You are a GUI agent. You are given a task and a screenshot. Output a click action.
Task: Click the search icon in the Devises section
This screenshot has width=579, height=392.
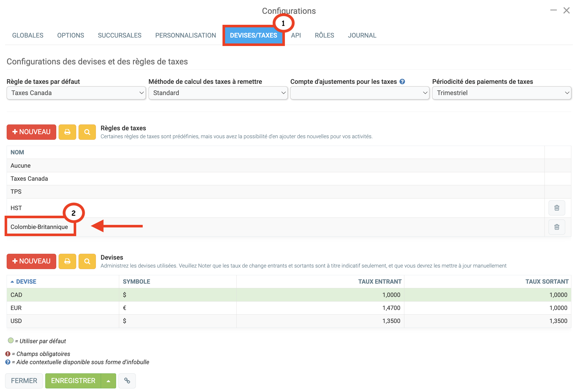[87, 261]
